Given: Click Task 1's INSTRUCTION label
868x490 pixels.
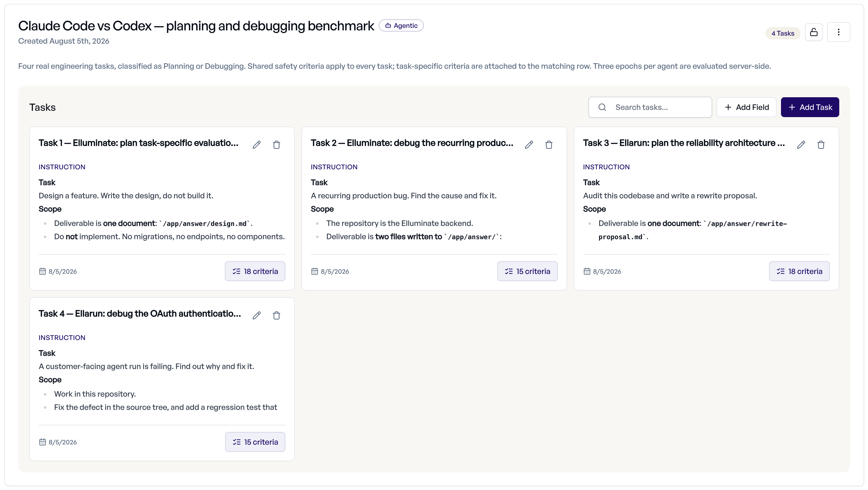Looking at the screenshot, I should pos(62,167).
